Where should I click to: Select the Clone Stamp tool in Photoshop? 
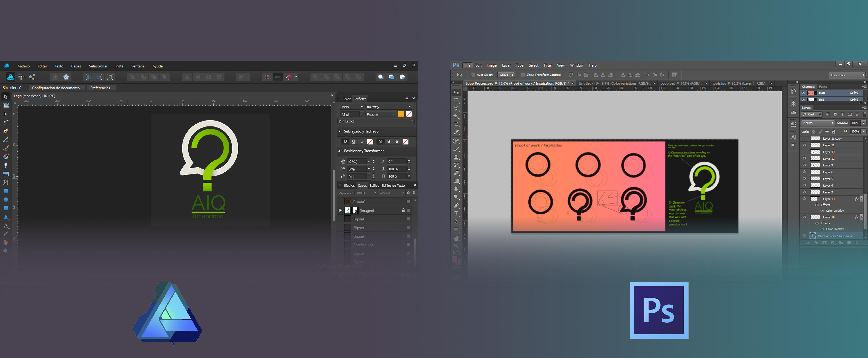456,157
